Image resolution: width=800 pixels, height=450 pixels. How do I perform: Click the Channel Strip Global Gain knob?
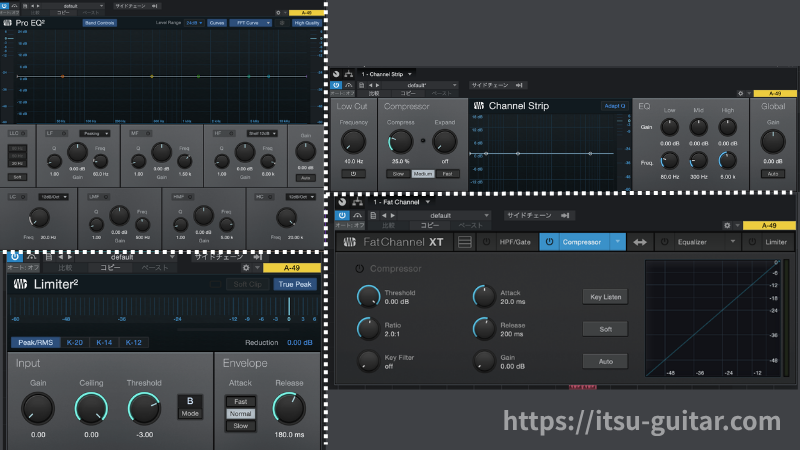click(772, 142)
